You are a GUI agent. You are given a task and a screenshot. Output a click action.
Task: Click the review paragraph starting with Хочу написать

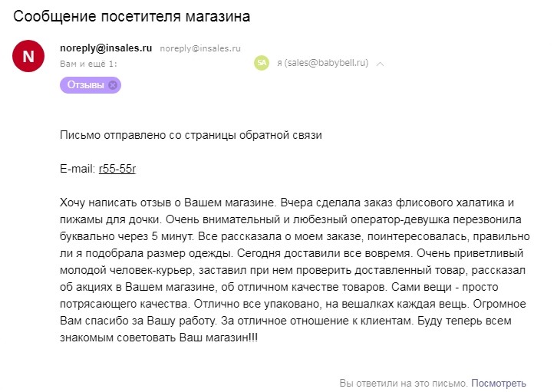295,270
